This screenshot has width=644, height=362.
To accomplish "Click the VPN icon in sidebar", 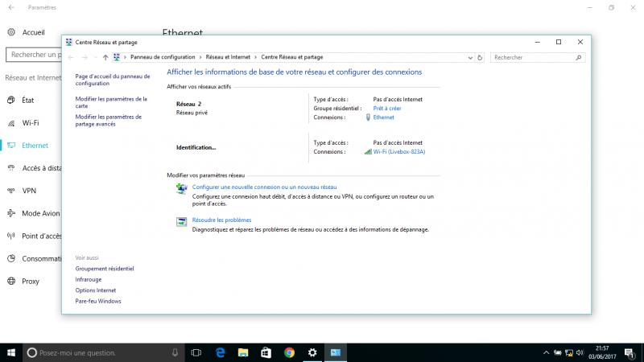I will (x=11, y=191).
